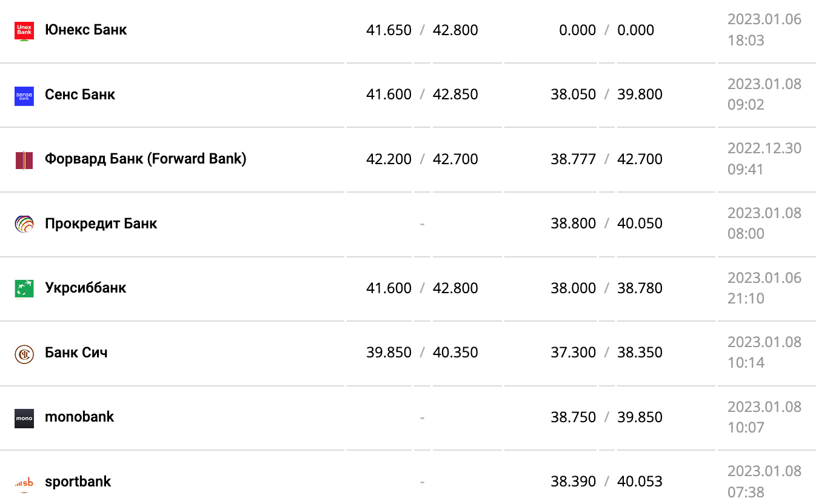This screenshot has width=816, height=504.
Task: Click the monobank black logo icon
Action: [x=24, y=418]
